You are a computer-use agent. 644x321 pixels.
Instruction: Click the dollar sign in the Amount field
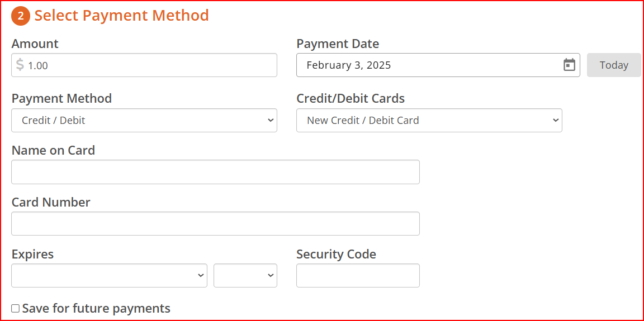20,65
